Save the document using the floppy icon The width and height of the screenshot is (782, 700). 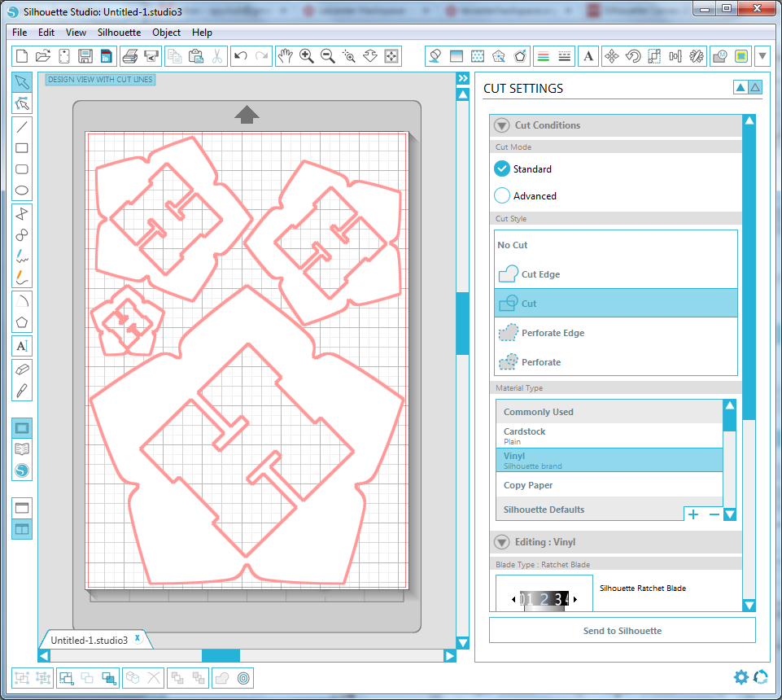point(85,56)
